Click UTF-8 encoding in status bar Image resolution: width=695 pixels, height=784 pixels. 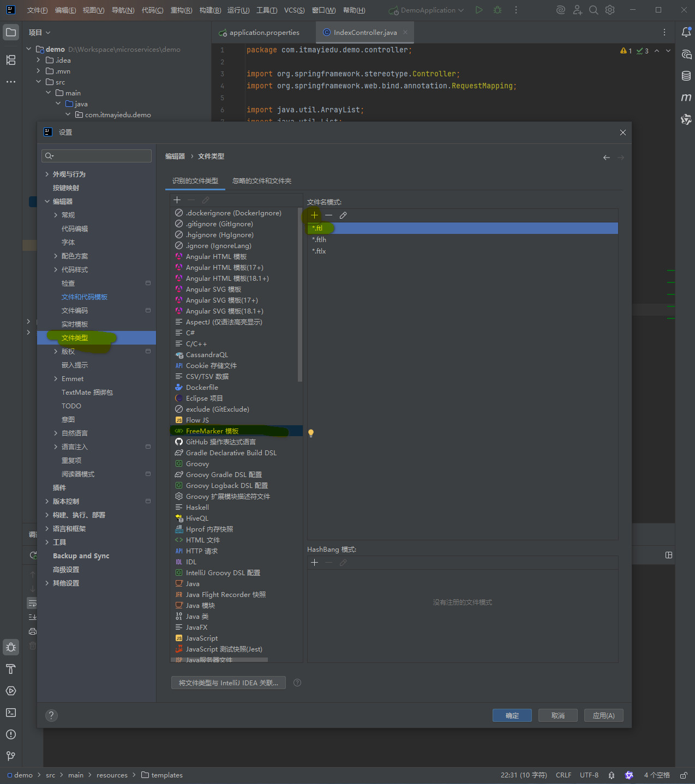click(x=589, y=775)
